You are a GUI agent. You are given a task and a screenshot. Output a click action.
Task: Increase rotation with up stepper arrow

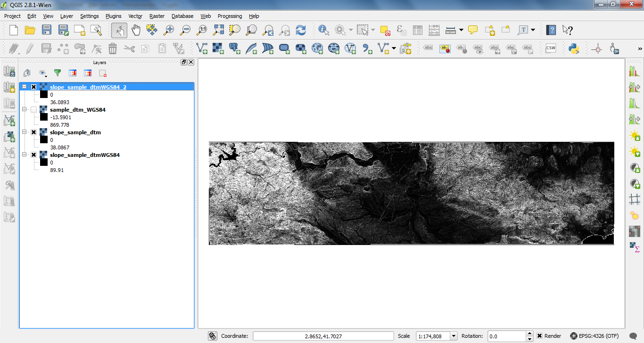tap(529, 334)
